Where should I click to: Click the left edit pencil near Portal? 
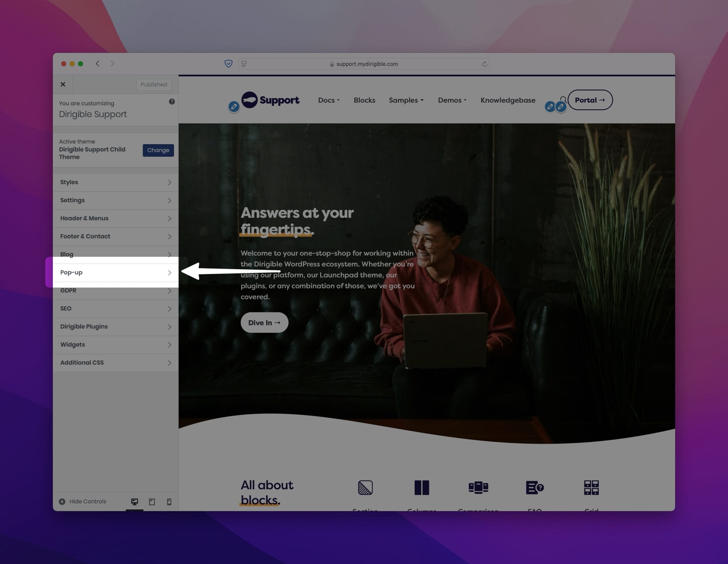[550, 107]
